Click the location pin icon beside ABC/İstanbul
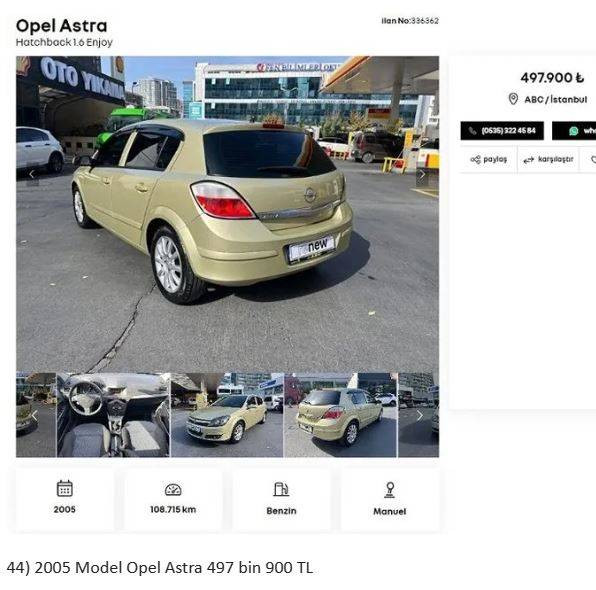Screen dimensions: 596x590 point(513,99)
